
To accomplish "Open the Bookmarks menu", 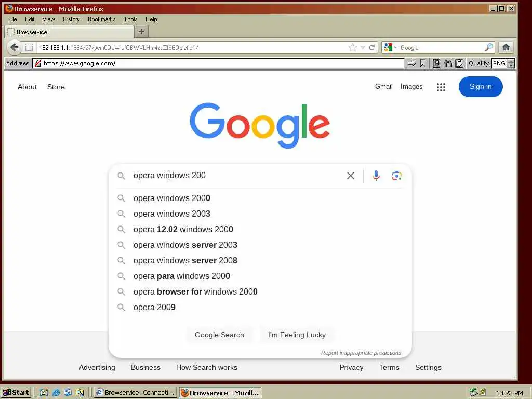I will coord(101,19).
